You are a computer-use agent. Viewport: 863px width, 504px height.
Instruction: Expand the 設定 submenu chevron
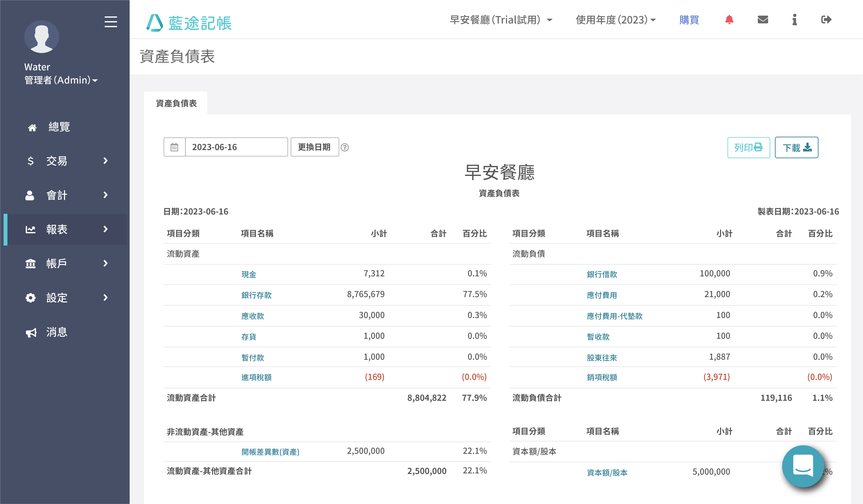click(x=106, y=298)
